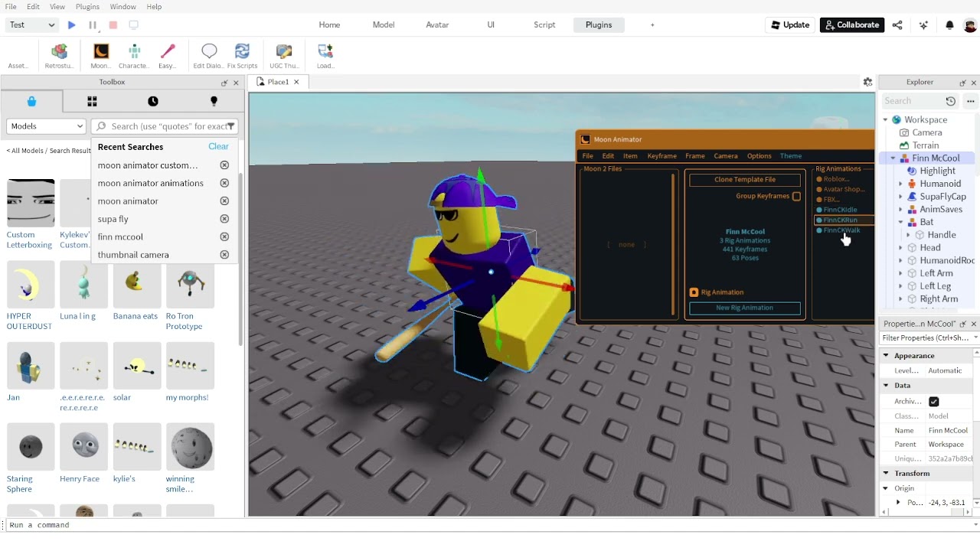
Task: Open Explorer filter history icon
Action: click(951, 101)
